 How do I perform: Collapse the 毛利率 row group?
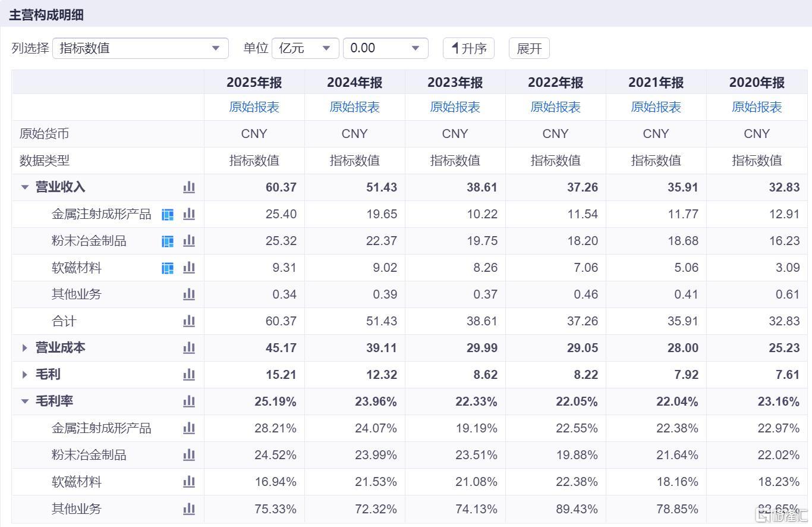(25, 401)
